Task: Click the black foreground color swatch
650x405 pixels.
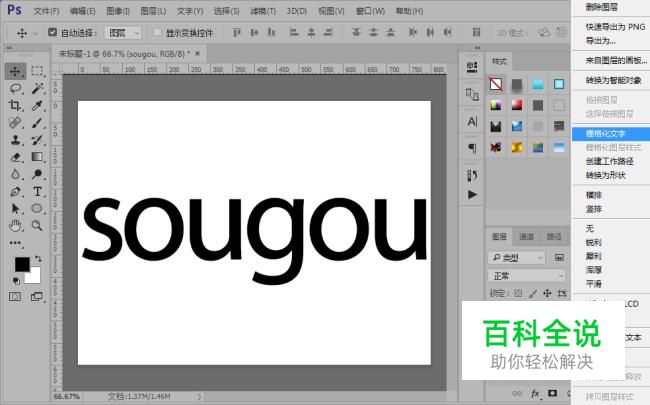Action: (22, 264)
